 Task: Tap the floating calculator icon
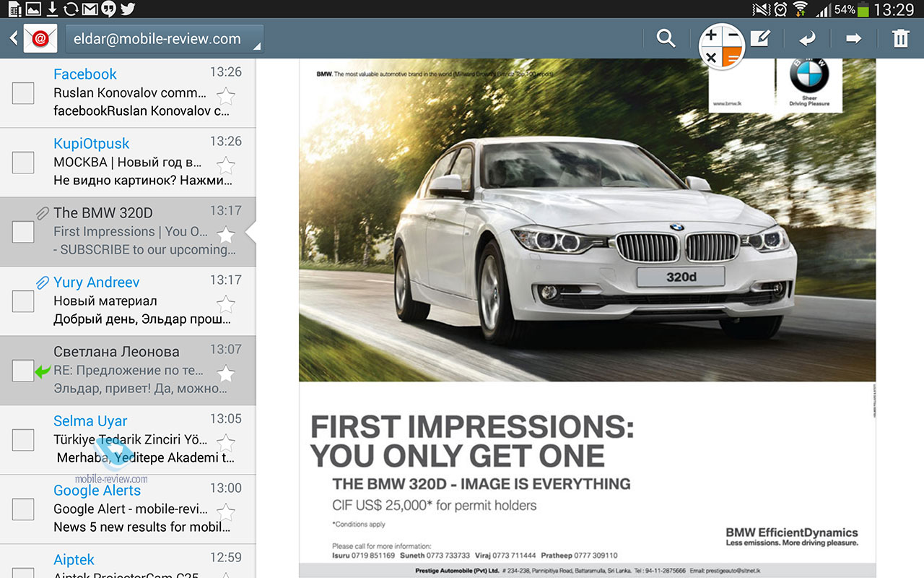[x=722, y=46]
